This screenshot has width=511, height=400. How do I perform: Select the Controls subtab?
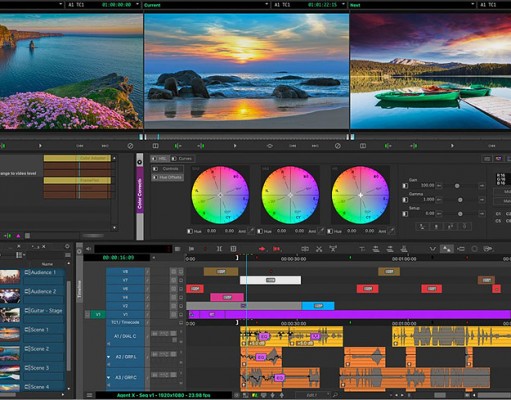tap(167, 169)
